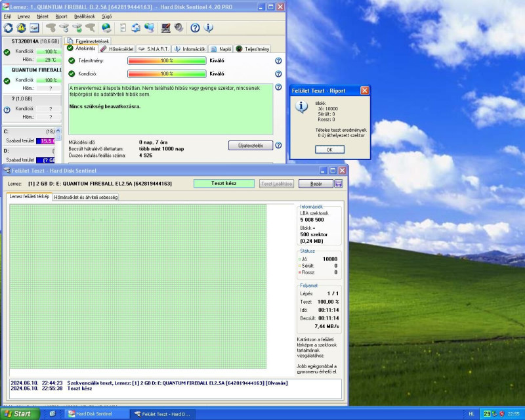Switch to the Figyelmeztetések tab
This screenshot has width=525, height=420.
[x=88, y=41]
